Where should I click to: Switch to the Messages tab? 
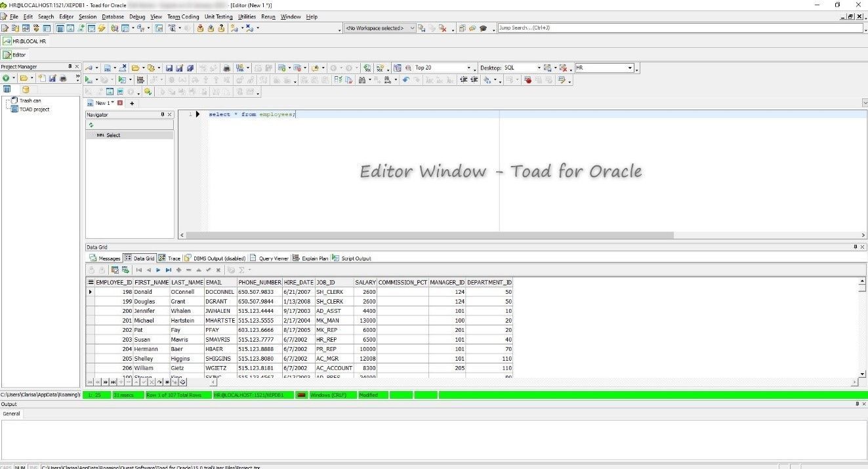(x=105, y=258)
